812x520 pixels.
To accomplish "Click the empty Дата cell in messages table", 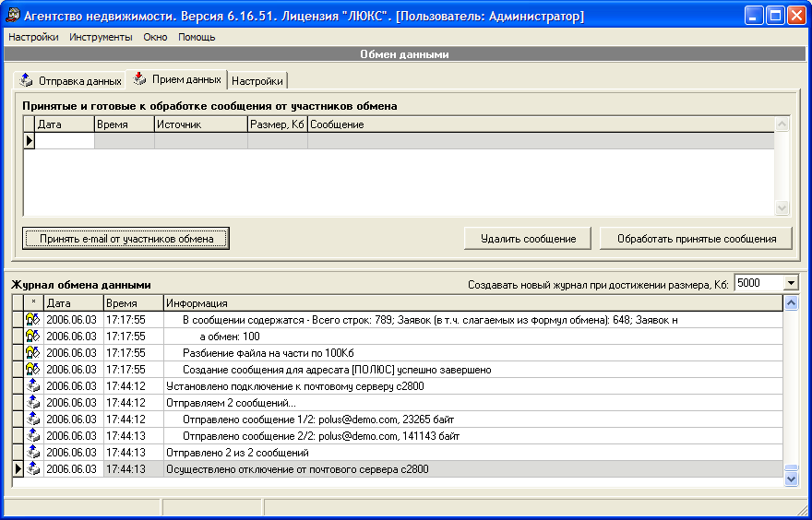I will coord(65,141).
